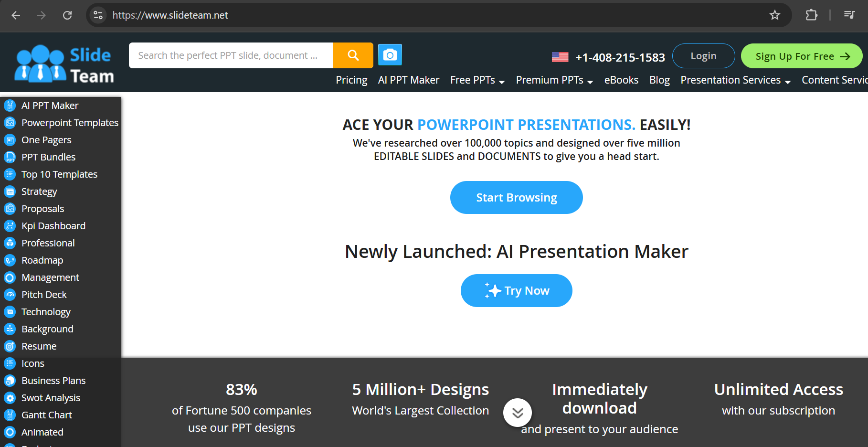Viewport: 868px width, 447px height.
Task: Click the Pitch Deck sidebar icon
Action: 10,295
